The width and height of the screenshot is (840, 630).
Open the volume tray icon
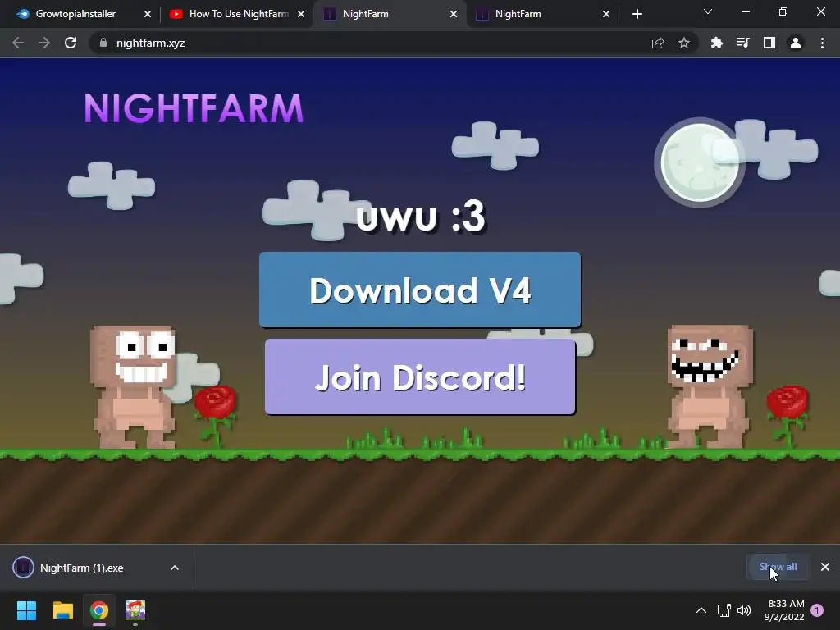[744, 610]
